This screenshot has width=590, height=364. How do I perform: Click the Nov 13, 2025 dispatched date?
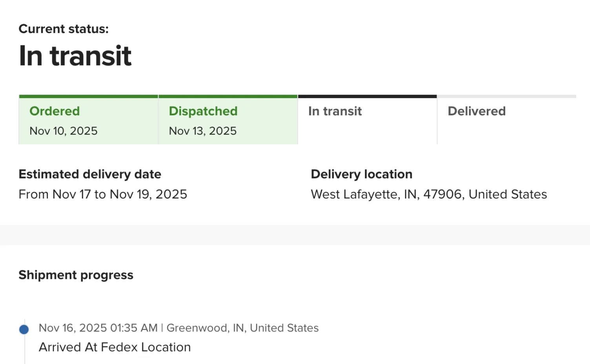pyautogui.click(x=203, y=131)
